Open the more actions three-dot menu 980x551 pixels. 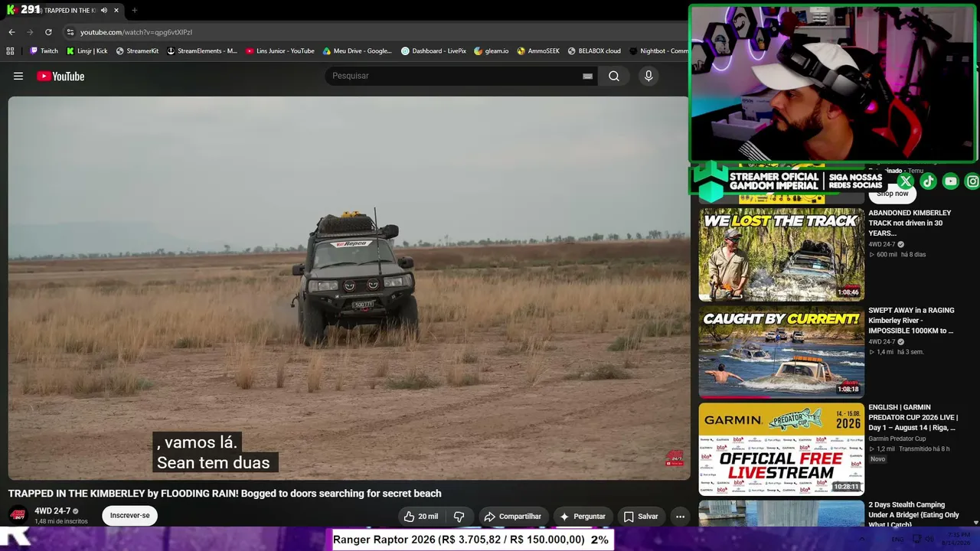click(x=680, y=517)
